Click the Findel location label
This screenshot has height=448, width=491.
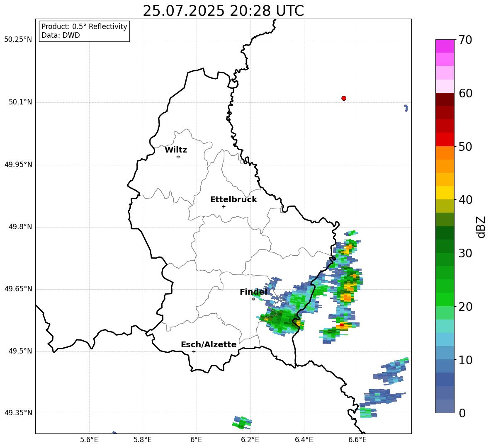click(253, 292)
